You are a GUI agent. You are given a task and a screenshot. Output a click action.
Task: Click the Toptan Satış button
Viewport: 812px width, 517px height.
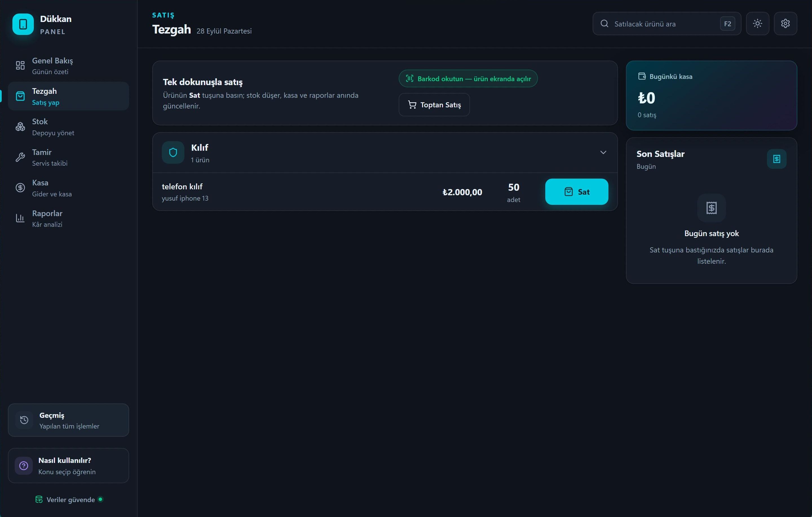click(x=434, y=105)
